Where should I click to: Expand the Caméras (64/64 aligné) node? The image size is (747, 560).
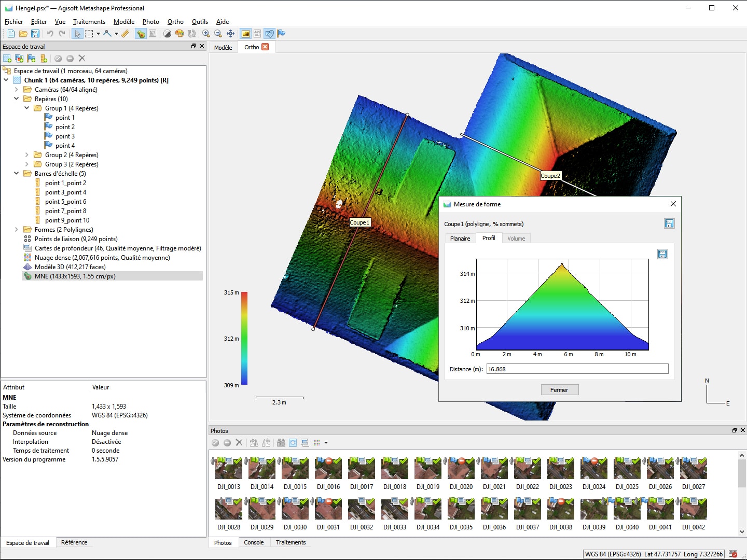pos(17,90)
